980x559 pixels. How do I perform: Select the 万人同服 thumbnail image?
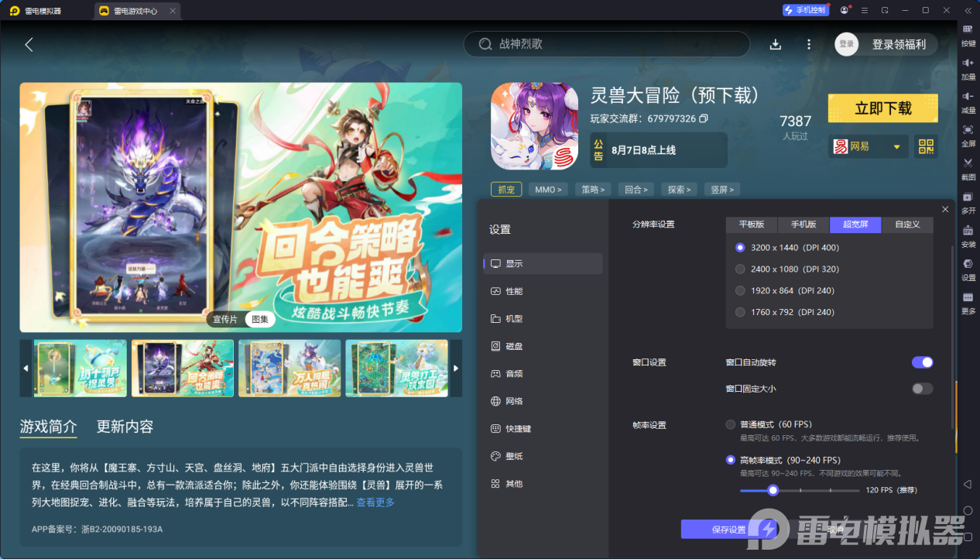[290, 368]
